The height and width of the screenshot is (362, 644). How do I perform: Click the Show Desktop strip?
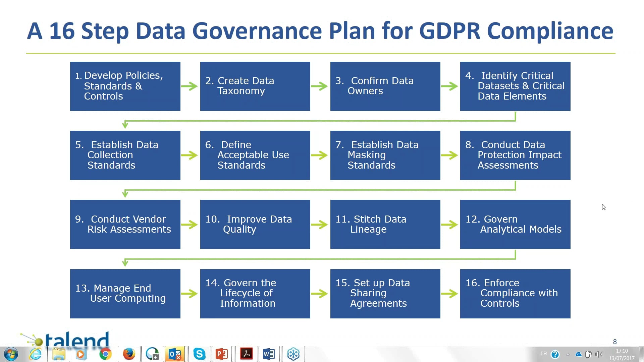(641, 354)
